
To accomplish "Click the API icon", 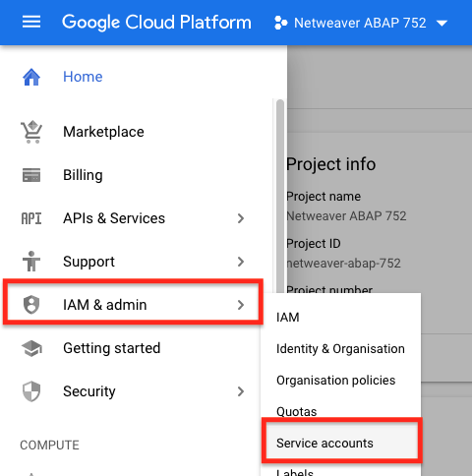I will click(x=31, y=218).
